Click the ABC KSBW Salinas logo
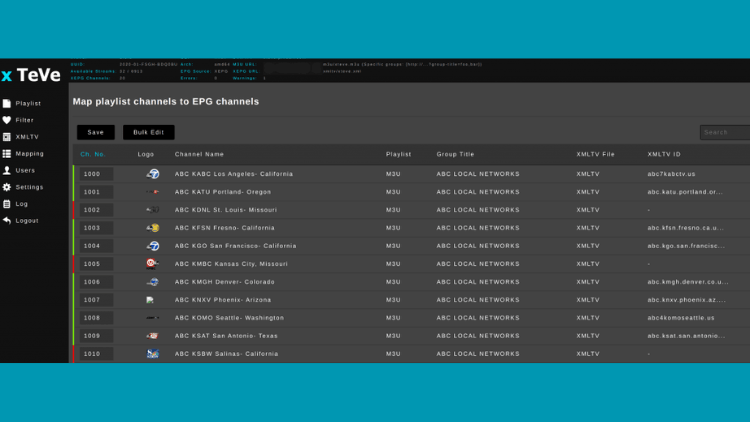Image resolution: width=750 pixels, height=422 pixels. (x=153, y=354)
